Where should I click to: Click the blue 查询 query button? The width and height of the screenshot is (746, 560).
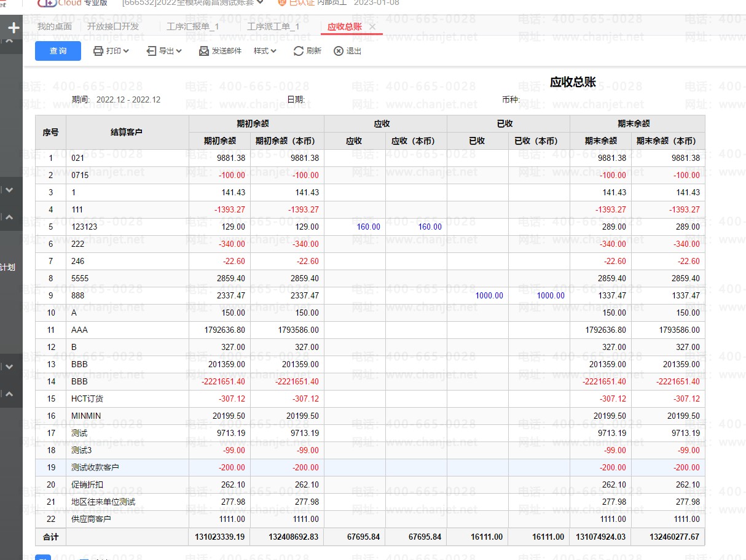click(x=58, y=51)
